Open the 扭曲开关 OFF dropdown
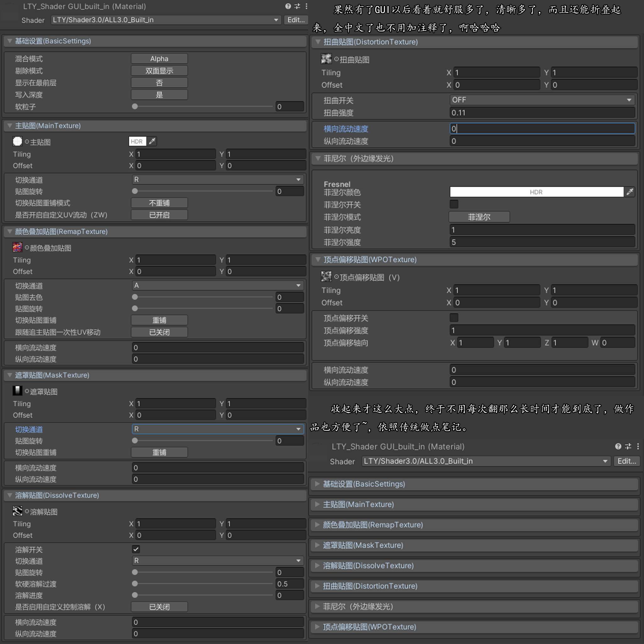 pos(542,100)
